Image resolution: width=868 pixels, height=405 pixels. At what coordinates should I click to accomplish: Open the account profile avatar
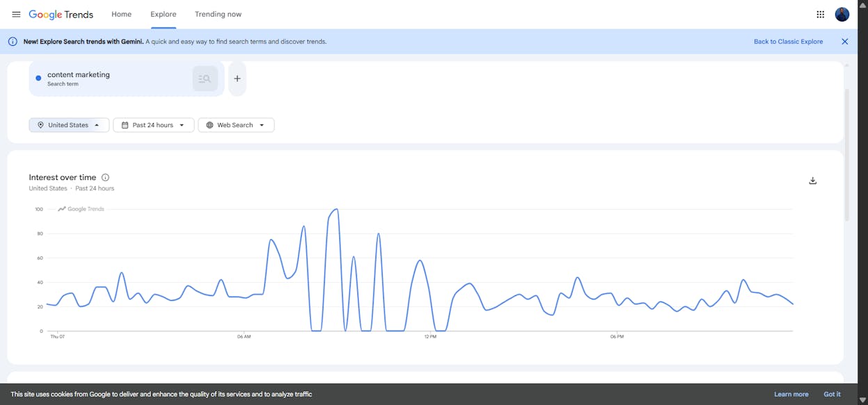coord(842,14)
